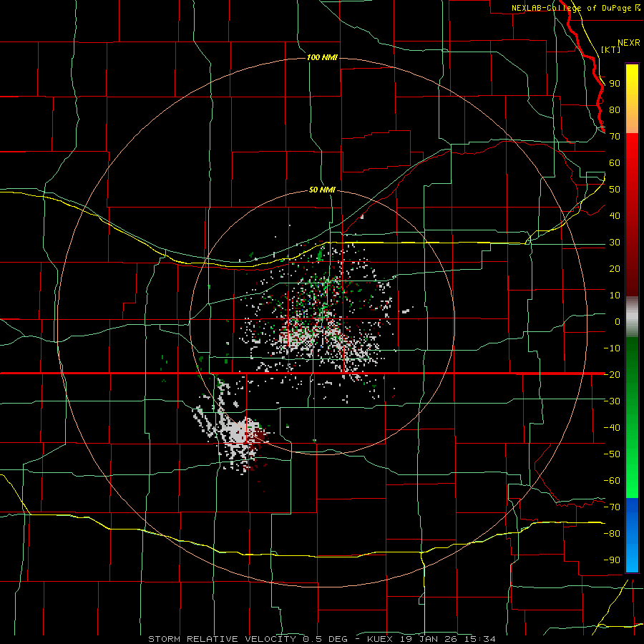Click the 10 value on the velocity scale

point(615,296)
